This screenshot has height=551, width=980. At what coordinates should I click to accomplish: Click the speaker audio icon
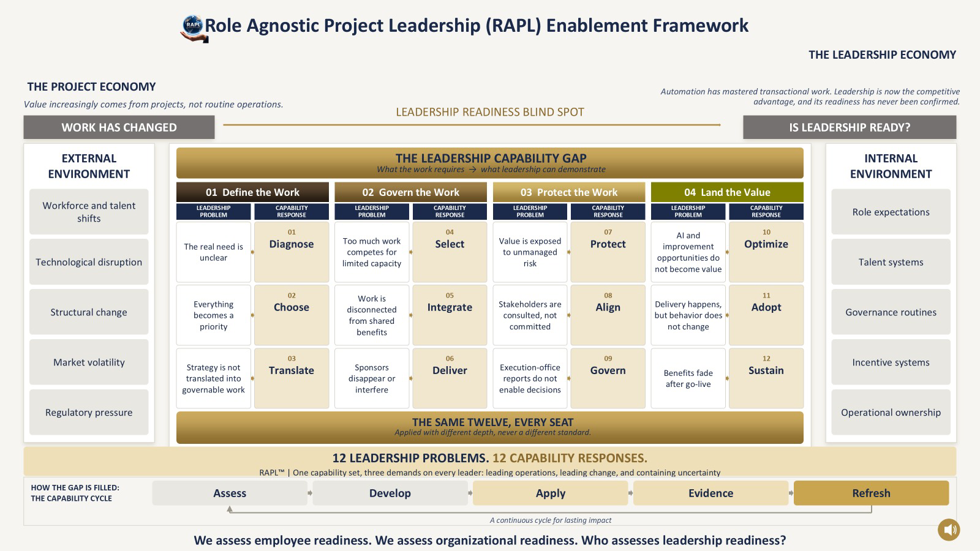pos(949,530)
